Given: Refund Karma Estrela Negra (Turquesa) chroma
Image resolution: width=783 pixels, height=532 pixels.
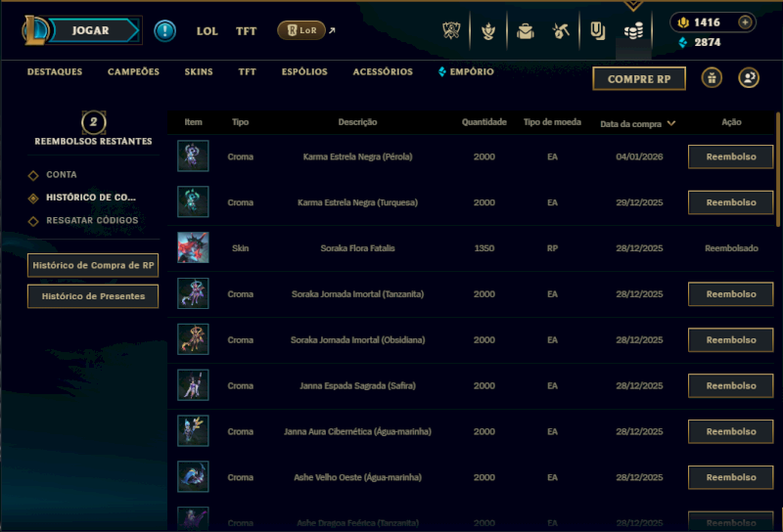Looking at the screenshot, I should click(x=730, y=202).
